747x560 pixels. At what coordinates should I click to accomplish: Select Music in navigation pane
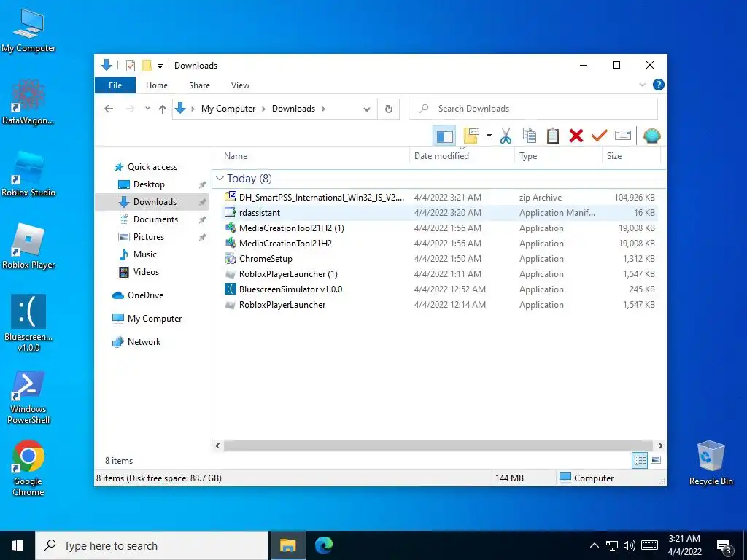[145, 254]
